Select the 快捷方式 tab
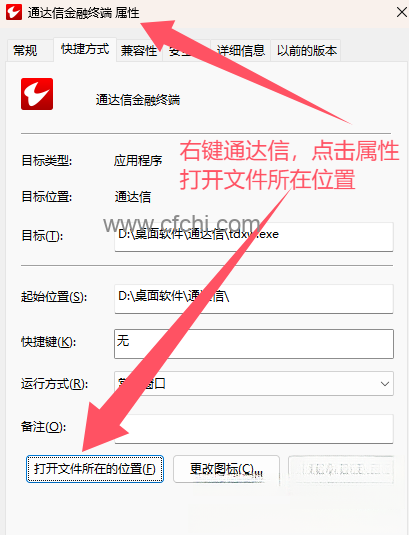 [x=85, y=49]
